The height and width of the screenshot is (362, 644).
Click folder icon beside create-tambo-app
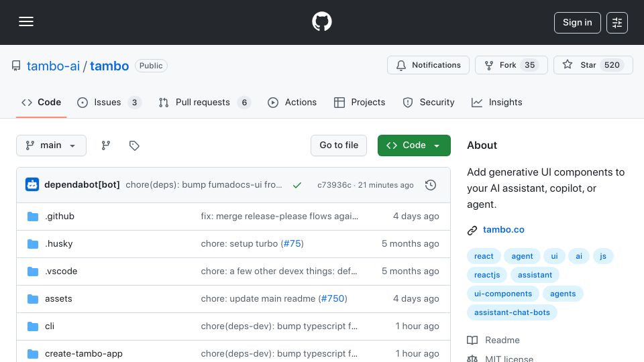[33, 354]
